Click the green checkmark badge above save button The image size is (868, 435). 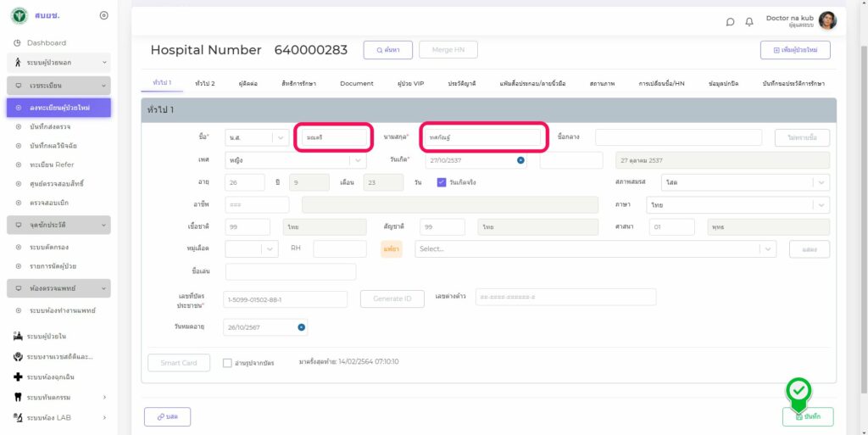tap(798, 390)
